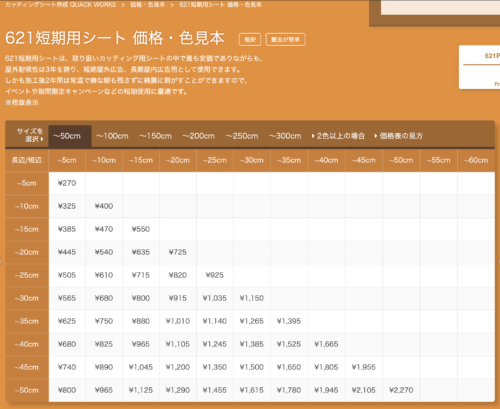500x409 pixels.
Task: Click the ¥270 price cell
Action: pyautogui.click(x=67, y=183)
